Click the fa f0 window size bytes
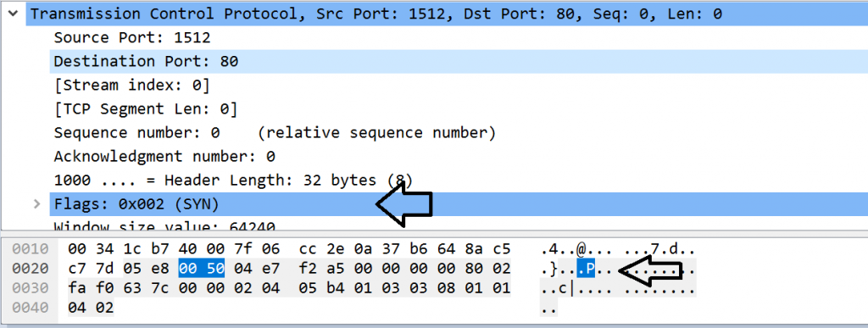This screenshot has height=328, width=868. [91, 288]
